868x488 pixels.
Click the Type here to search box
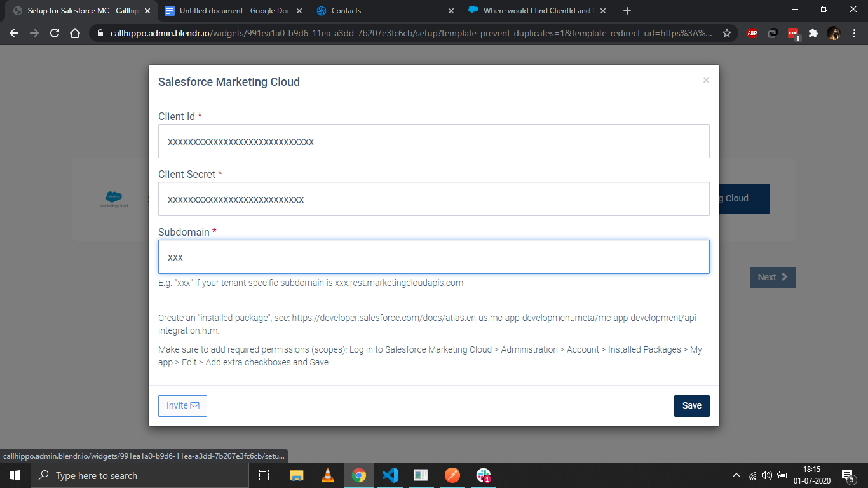(x=140, y=475)
